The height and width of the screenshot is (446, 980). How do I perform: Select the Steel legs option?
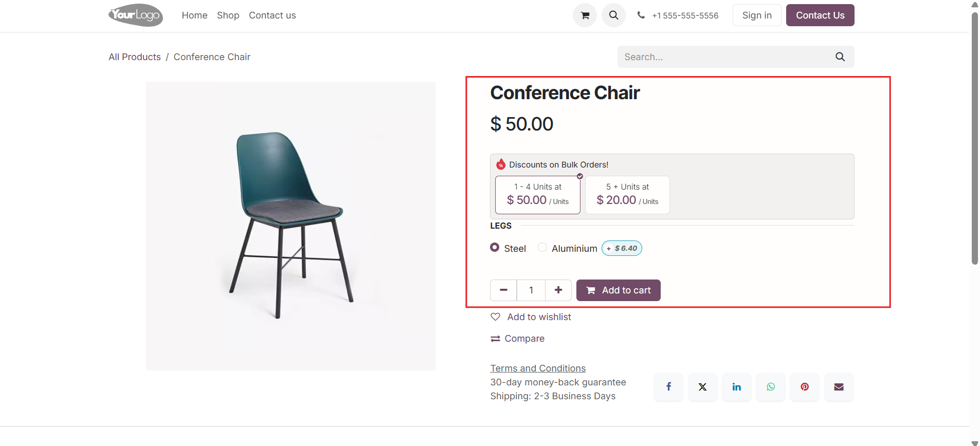495,248
